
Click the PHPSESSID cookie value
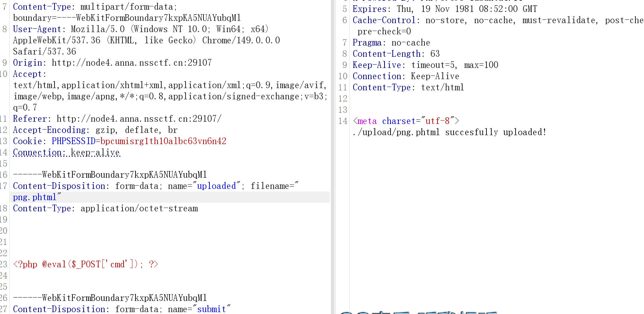click(164, 141)
